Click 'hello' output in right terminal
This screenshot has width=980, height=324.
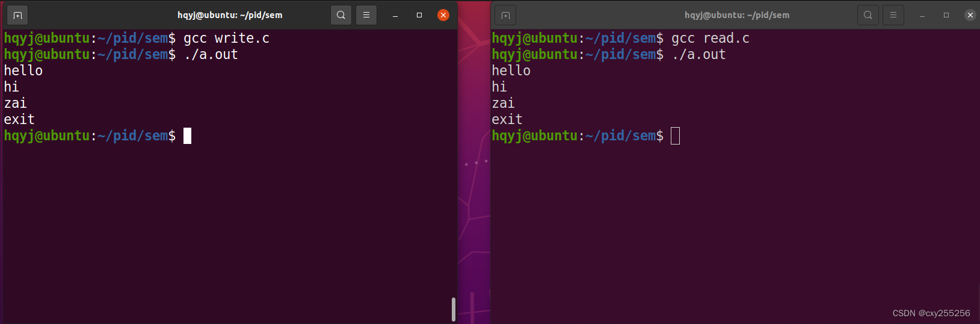[x=511, y=70]
